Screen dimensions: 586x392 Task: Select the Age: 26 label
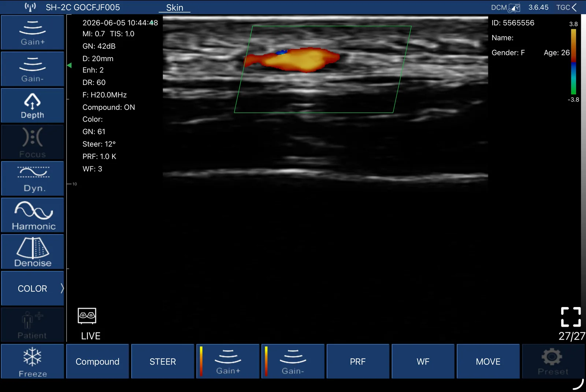click(557, 53)
